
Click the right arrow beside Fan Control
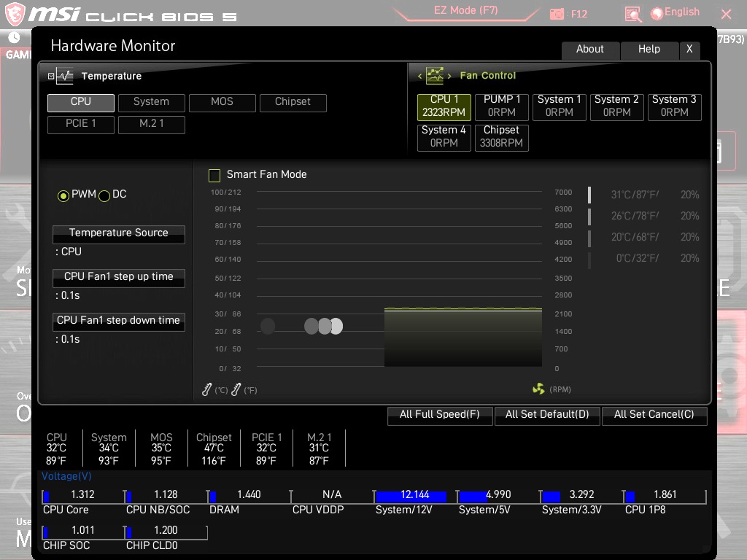pyautogui.click(x=449, y=76)
